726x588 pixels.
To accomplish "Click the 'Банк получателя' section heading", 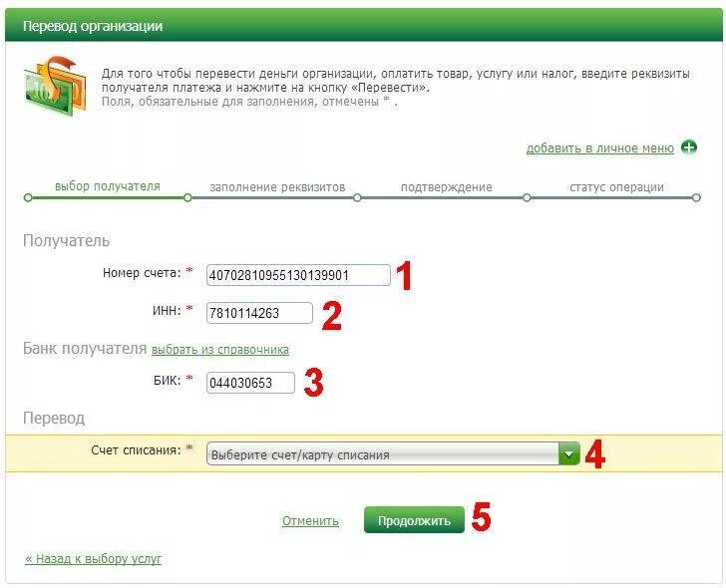I will click(x=85, y=349).
